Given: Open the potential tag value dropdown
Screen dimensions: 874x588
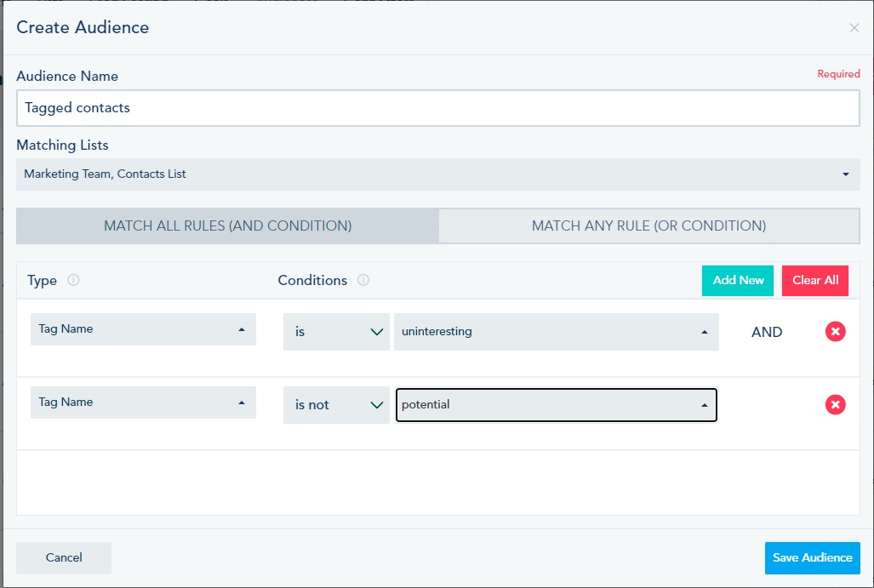Looking at the screenshot, I should [557, 405].
